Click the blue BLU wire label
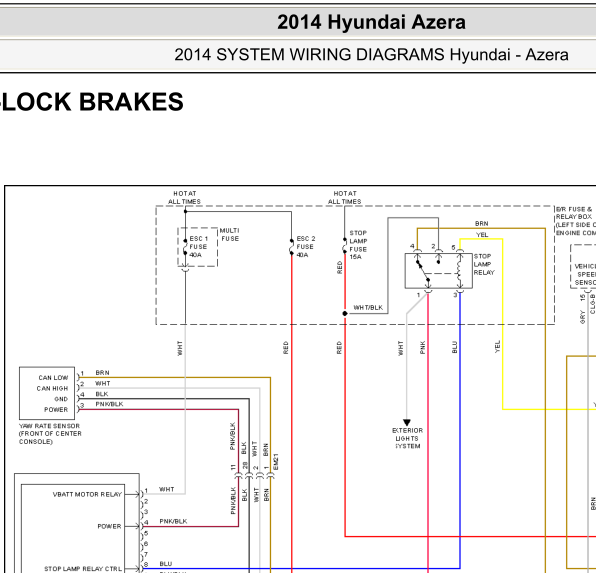The image size is (596, 573). pyautogui.click(x=455, y=347)
